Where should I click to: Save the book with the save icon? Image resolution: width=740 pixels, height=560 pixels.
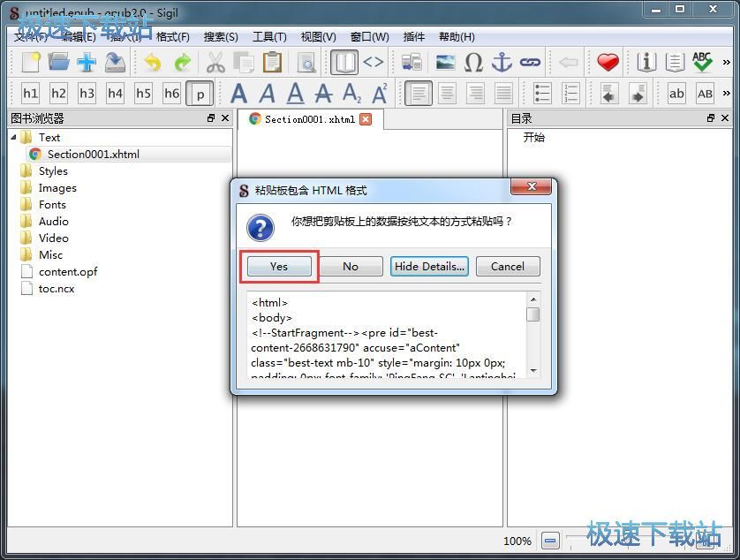point(115,63)
